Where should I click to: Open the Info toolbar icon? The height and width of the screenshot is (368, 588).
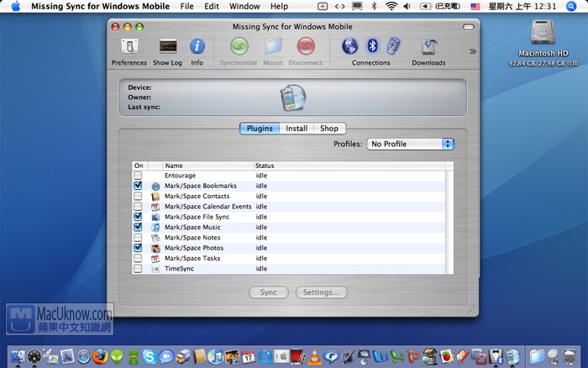pyautogui.click(x=197, y=52)
